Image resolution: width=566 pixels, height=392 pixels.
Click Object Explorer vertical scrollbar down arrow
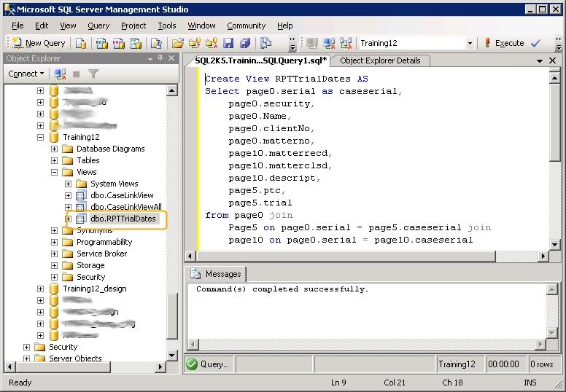(172, 356)
